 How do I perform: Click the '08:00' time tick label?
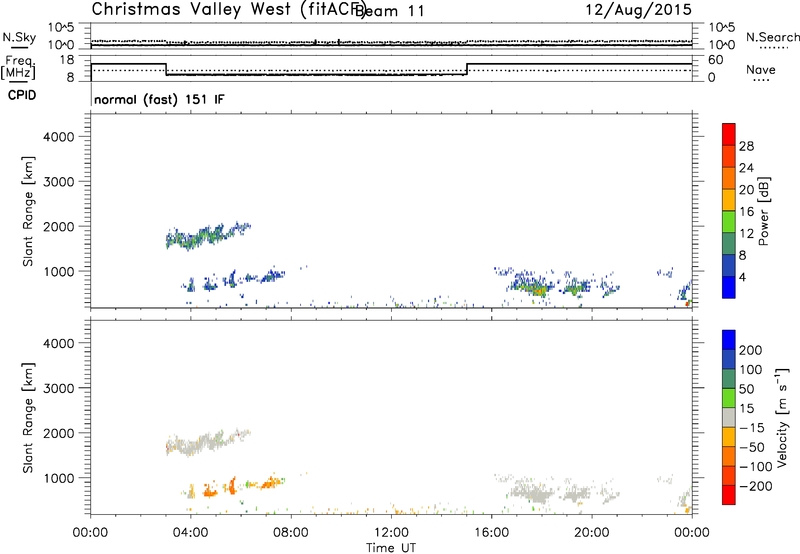tap(291, 533)
